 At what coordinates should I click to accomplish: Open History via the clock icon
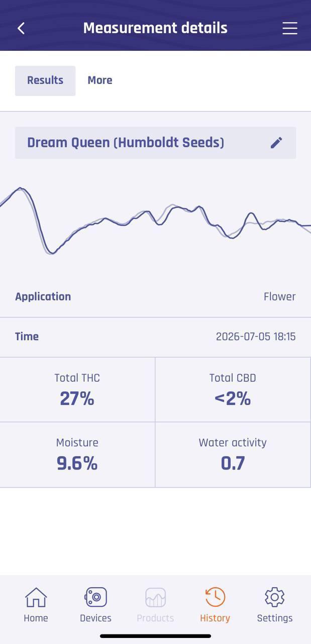215,597
